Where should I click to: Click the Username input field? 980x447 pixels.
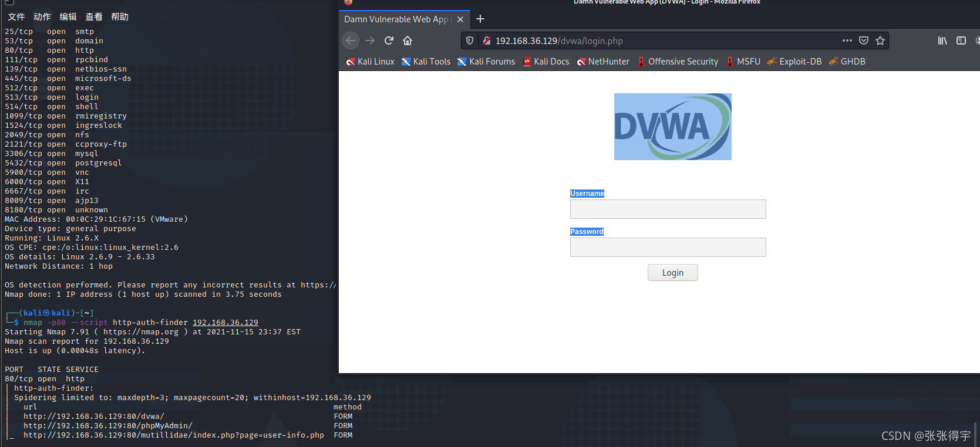tap(668, 209)
